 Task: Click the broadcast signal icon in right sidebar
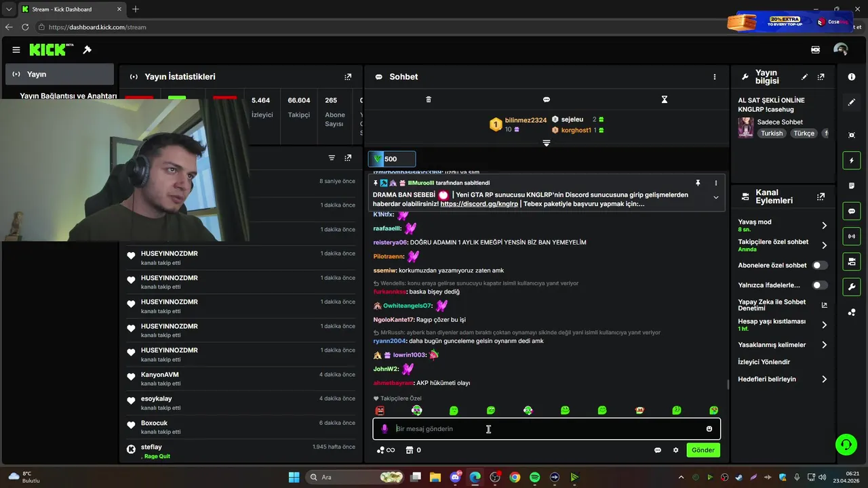(x=852, y=236)
